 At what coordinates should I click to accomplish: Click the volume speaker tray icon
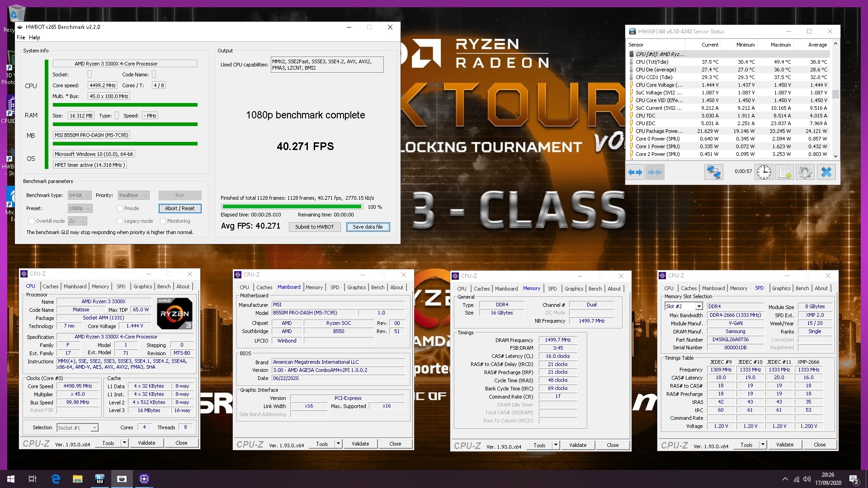pos(807,479)
